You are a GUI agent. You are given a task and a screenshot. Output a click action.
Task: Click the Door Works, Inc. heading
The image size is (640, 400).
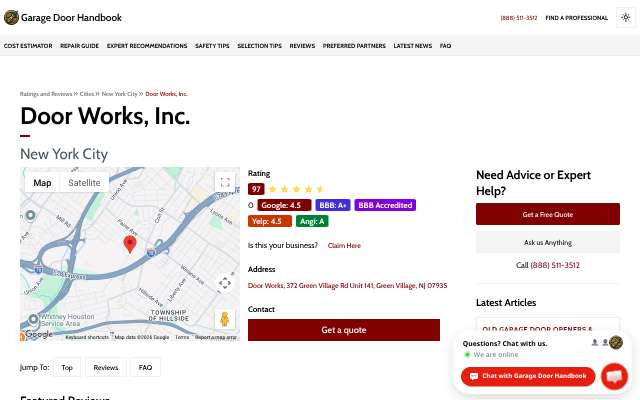(105, 116)
